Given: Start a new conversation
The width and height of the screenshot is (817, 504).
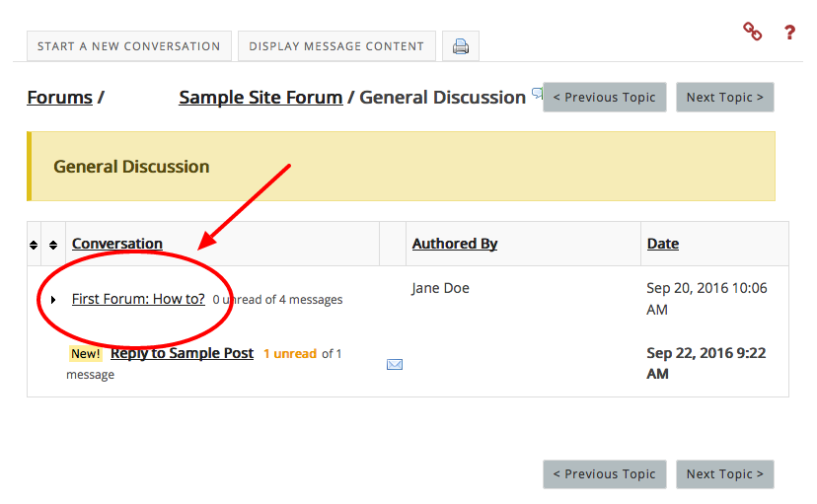Looking at the screenshot, I should coord(128,46).
